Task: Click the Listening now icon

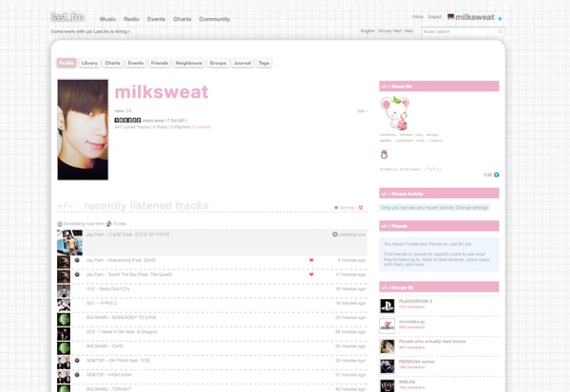Action: pos(334,234)
